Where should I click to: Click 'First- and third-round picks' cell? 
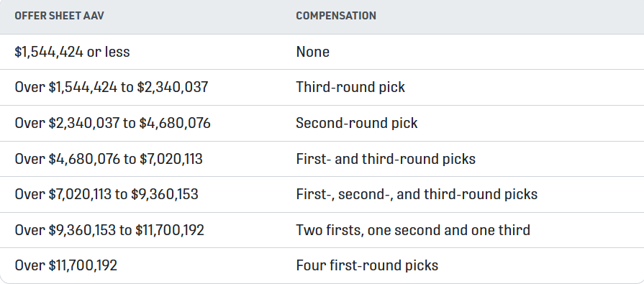coord(386,159)
